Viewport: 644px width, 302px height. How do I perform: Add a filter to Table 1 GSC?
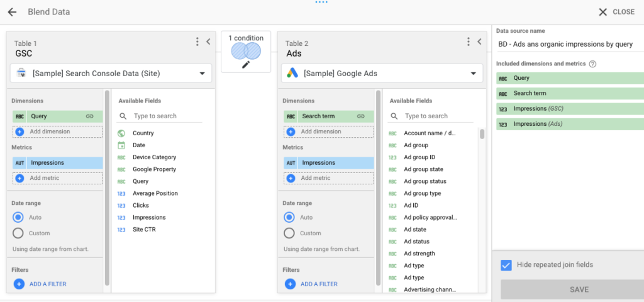40,284
